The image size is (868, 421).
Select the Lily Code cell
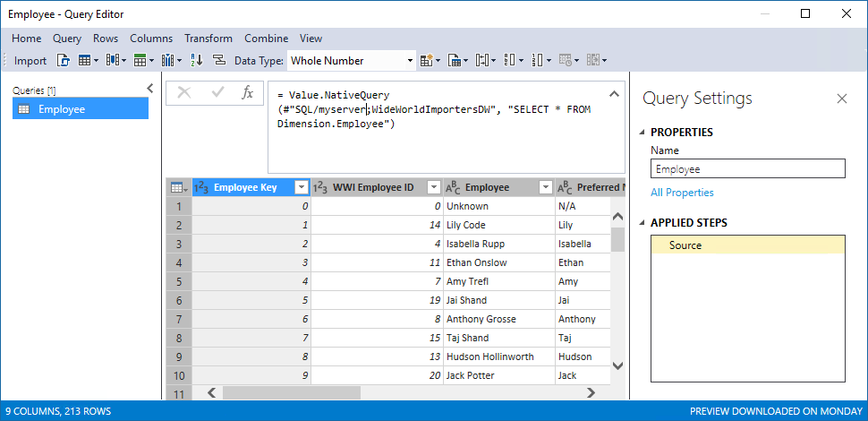[498, 226]
